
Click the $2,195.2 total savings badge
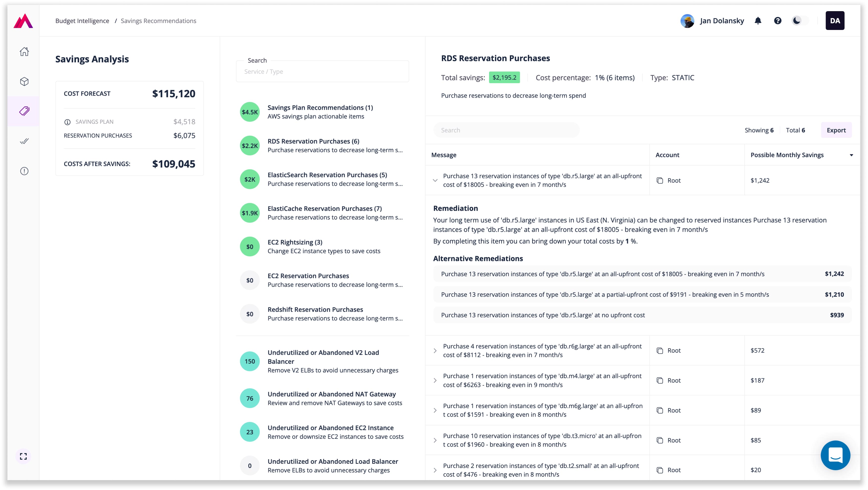coord(504,77)
